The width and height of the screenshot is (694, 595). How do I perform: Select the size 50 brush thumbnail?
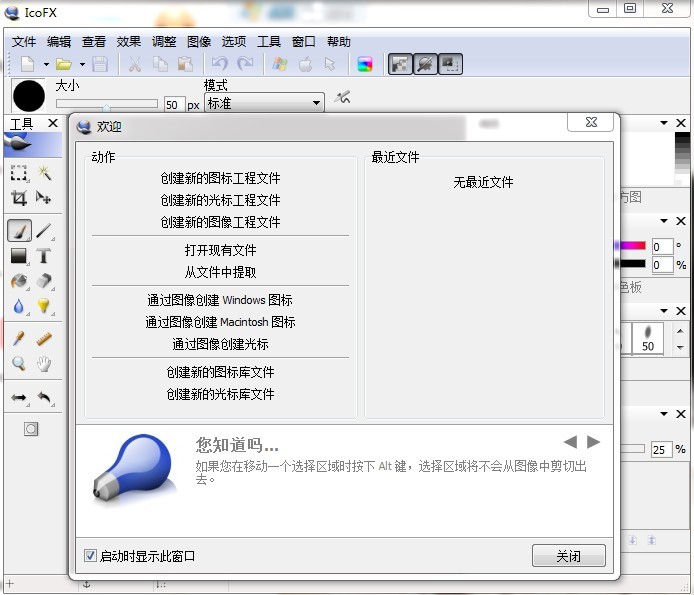click(x=648, y=338)
